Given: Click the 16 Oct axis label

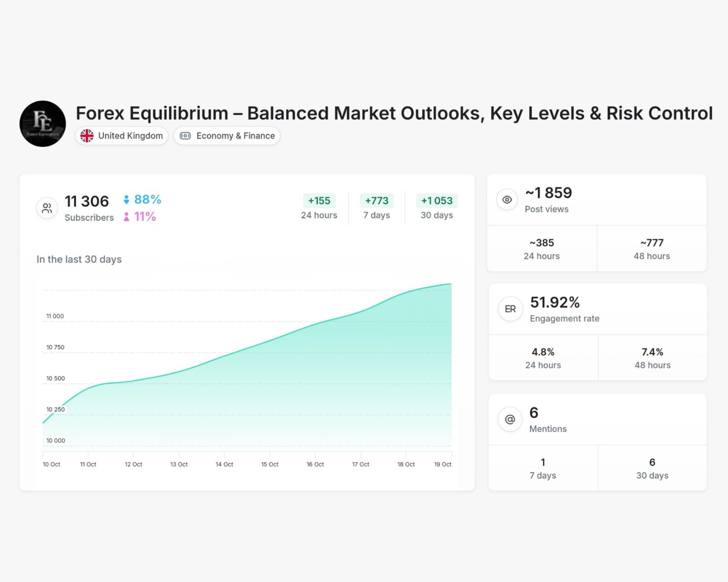Looking at the screenshot, I should tap(315, 464).
